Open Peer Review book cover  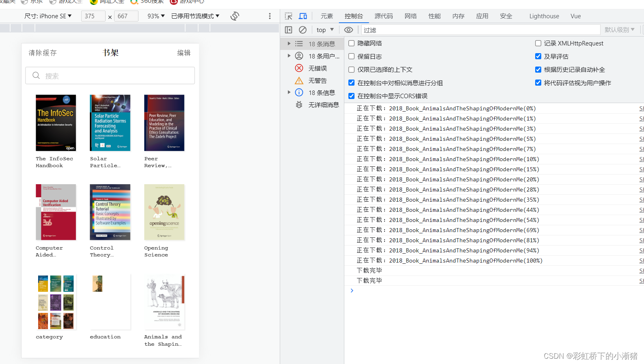[164, 123]
